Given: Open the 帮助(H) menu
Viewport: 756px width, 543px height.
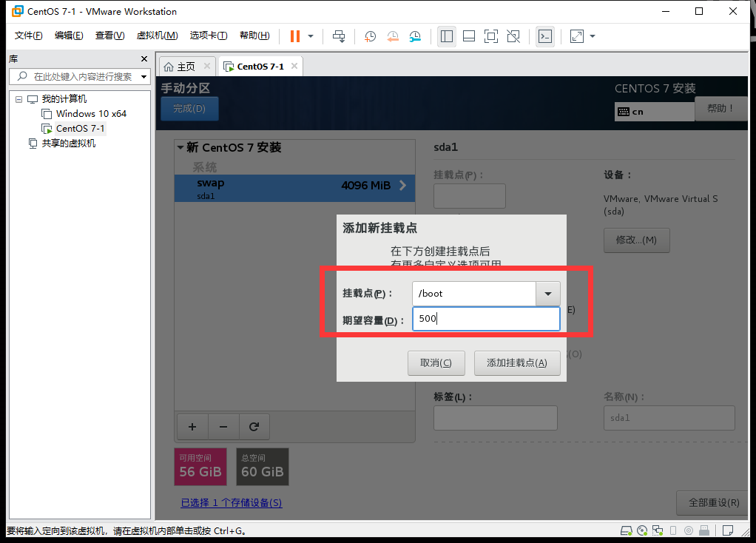Looking at the screenshot, I should pos(254,36).
